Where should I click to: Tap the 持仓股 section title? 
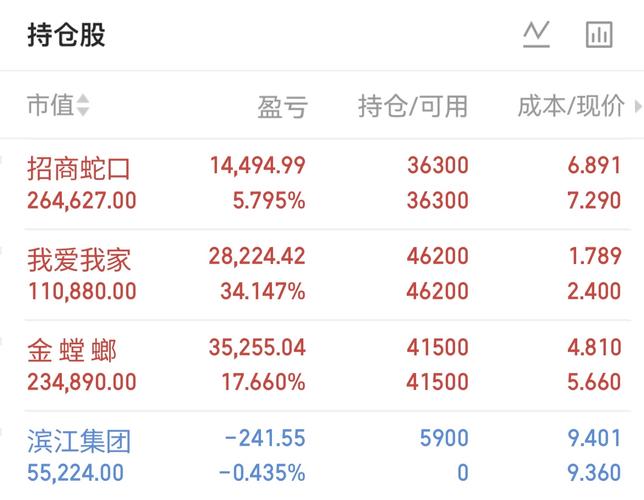click(67, 35)
